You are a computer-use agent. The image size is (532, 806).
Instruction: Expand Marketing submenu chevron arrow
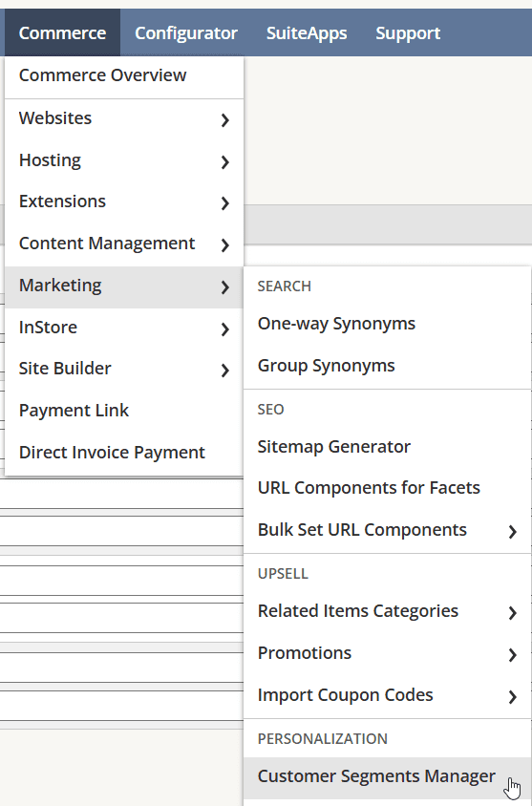click(x=224, y=287)
